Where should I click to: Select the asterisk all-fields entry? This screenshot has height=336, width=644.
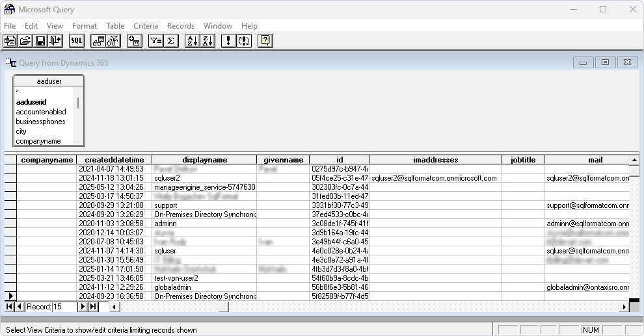(18, 91)
